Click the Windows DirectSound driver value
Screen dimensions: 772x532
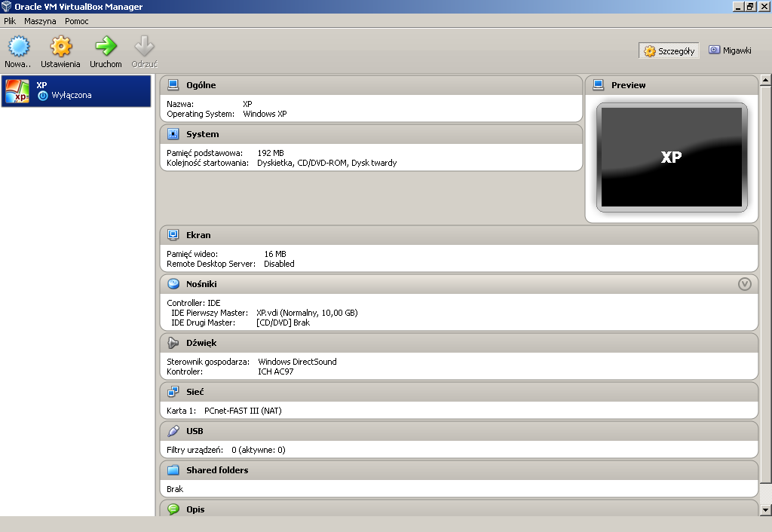coord(297,362)
